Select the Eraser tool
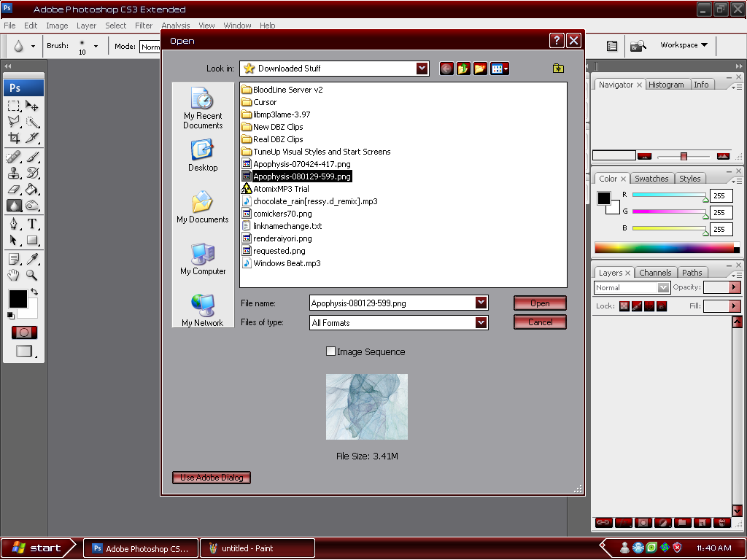Image resolution: width=747 pixels, height=560 pixels. coord(14,189)
